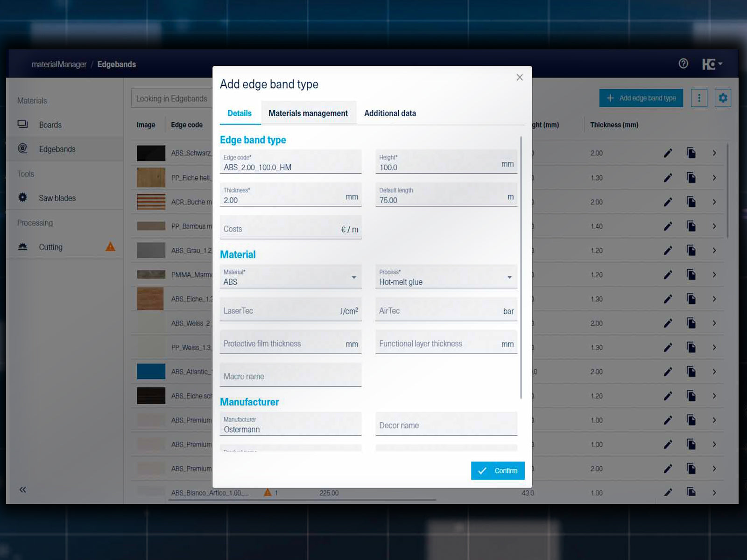This screenshot has width=747, height=560.
Task: Open the help question mark icon
Action: (x=683, y=63)
